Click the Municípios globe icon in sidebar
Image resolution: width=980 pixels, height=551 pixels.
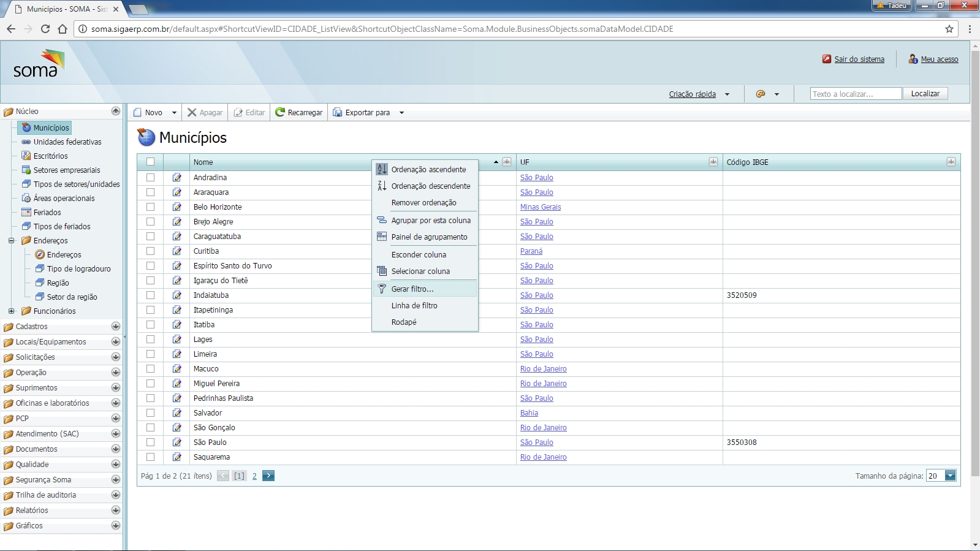coord(26,127)
